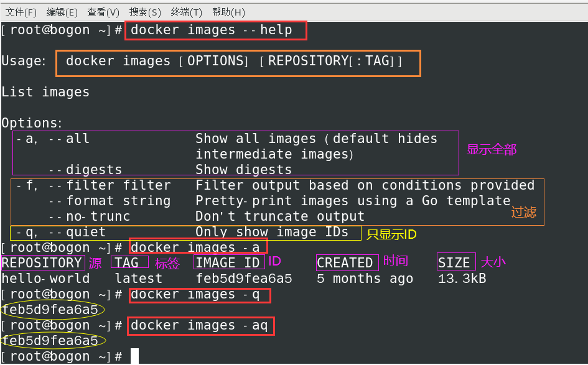Click the usage line 'docker images [OPTIONS] [REPOSITORY[:TAG]]'
This screenshot has height=365, width=588.
coord(233,61)
